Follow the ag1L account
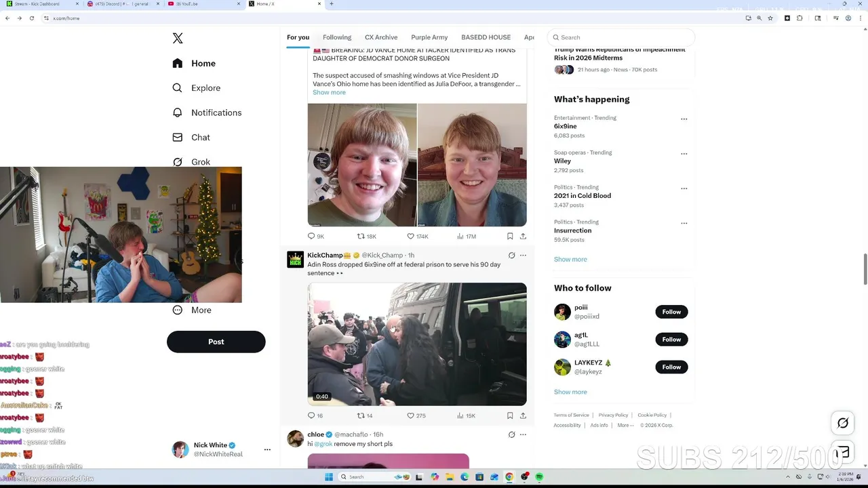The width and height of the screenshot is (868, 488). tap(671, 339)
